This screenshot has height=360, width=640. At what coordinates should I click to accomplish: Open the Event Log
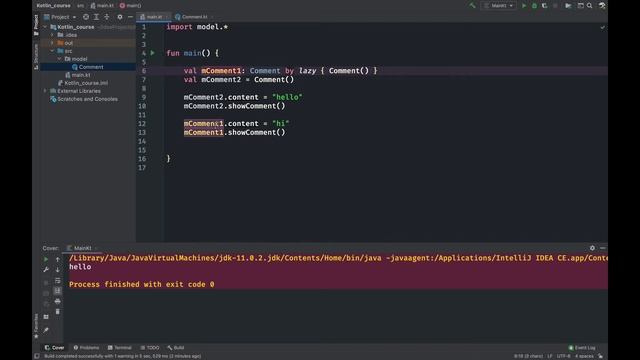click(x=582, y=348)
